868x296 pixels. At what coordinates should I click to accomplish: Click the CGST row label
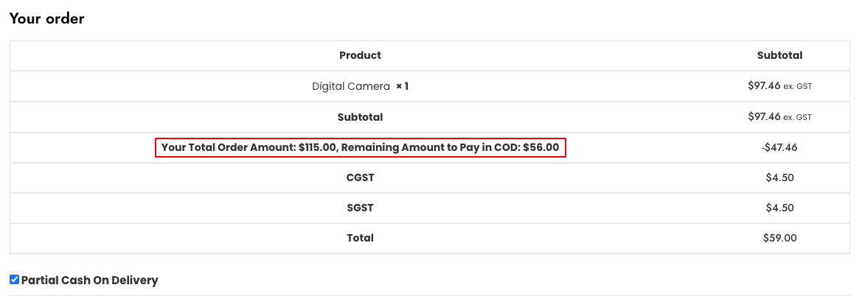click(x=361, y=178)
